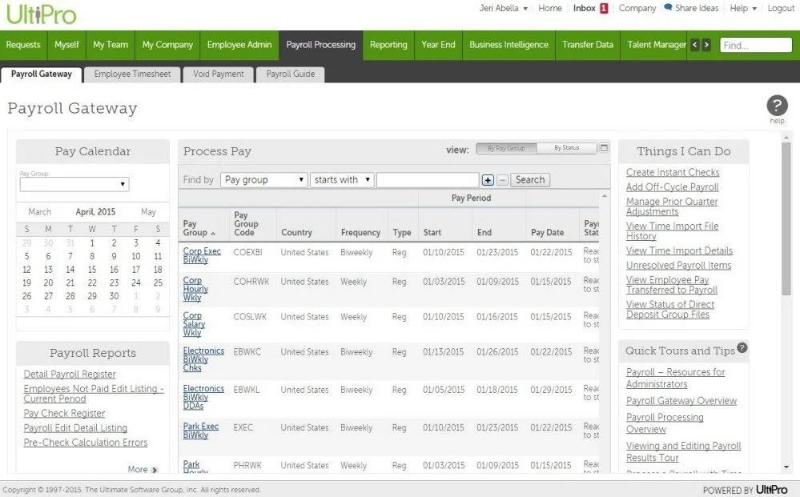Switch to Void Payment tab
Viewport: 800px width, 497px height.
[x=218, y=74]
